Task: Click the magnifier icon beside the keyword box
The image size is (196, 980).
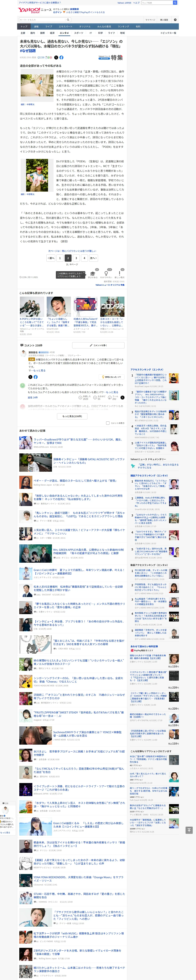Action: (x=68, y=20)
